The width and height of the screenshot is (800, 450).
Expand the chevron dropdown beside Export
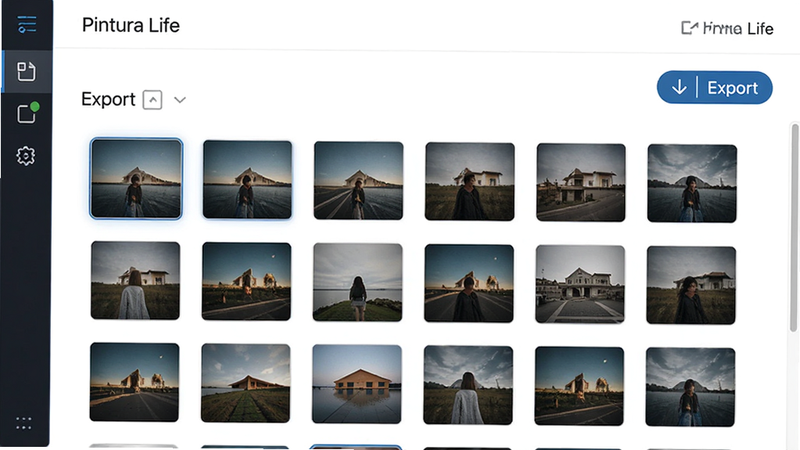pyautogui.click(x=180, y=100)
